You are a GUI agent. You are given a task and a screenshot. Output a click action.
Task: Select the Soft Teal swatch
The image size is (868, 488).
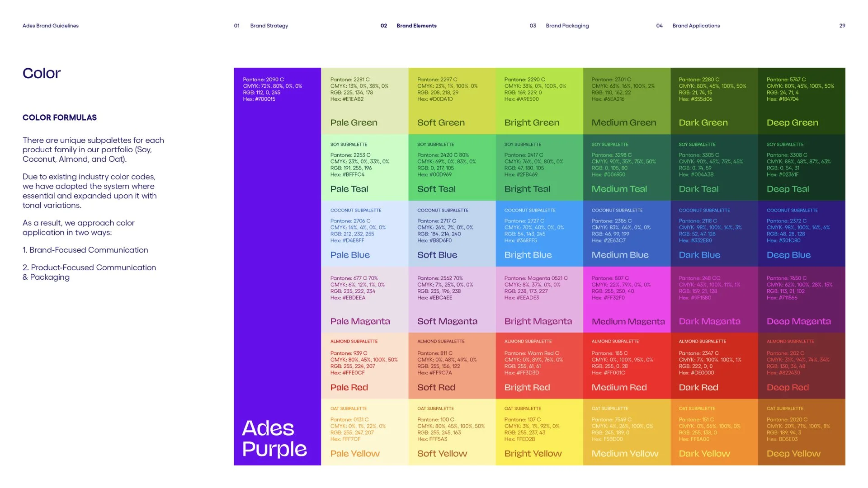coord(452,167)
